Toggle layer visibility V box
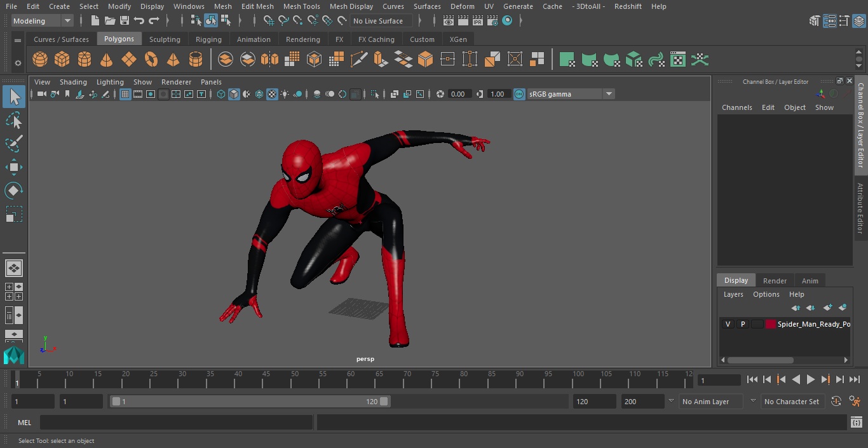 click(x=728, y=324)
